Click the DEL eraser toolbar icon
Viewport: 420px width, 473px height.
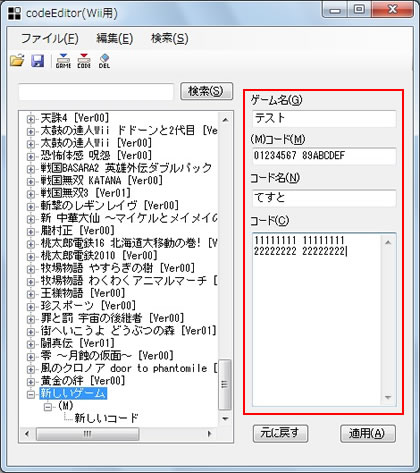click(104, 61)
